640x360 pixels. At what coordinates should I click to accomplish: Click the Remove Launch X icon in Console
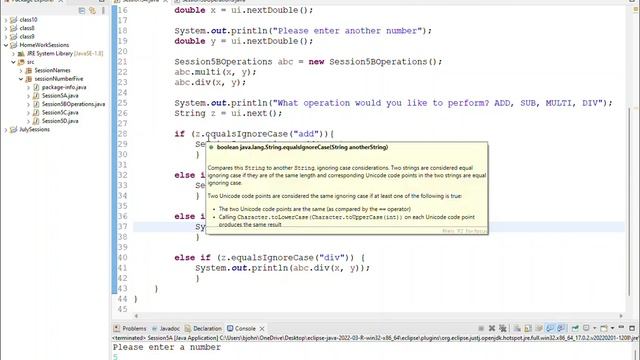click(x=492, y=328)
